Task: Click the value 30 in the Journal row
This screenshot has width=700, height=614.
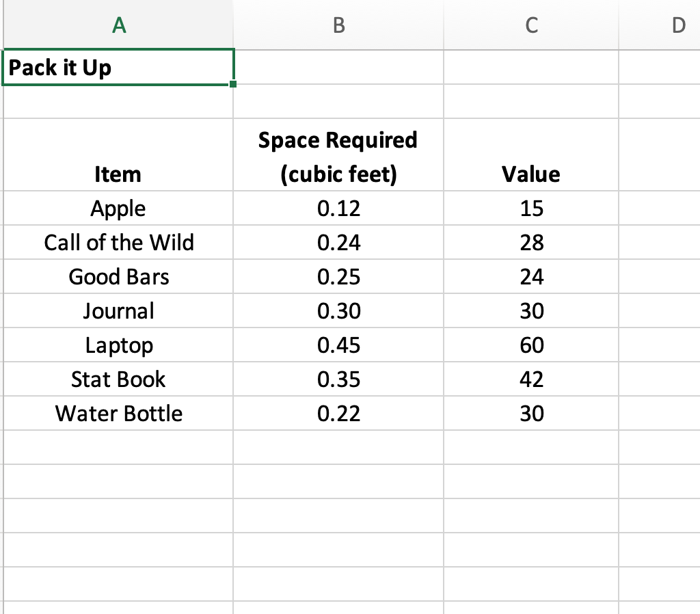Action: pyautogui.click(x=531, y=311)
